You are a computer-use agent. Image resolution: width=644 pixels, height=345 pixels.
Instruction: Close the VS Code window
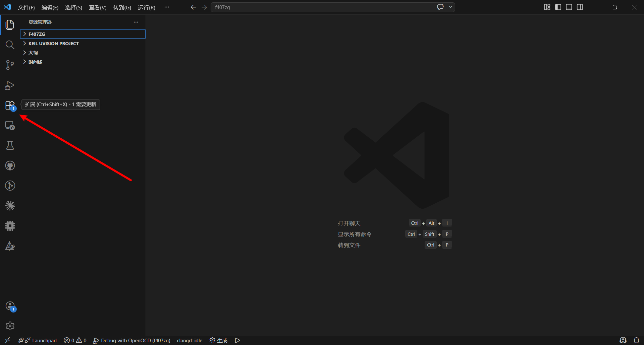click(634, 7)
